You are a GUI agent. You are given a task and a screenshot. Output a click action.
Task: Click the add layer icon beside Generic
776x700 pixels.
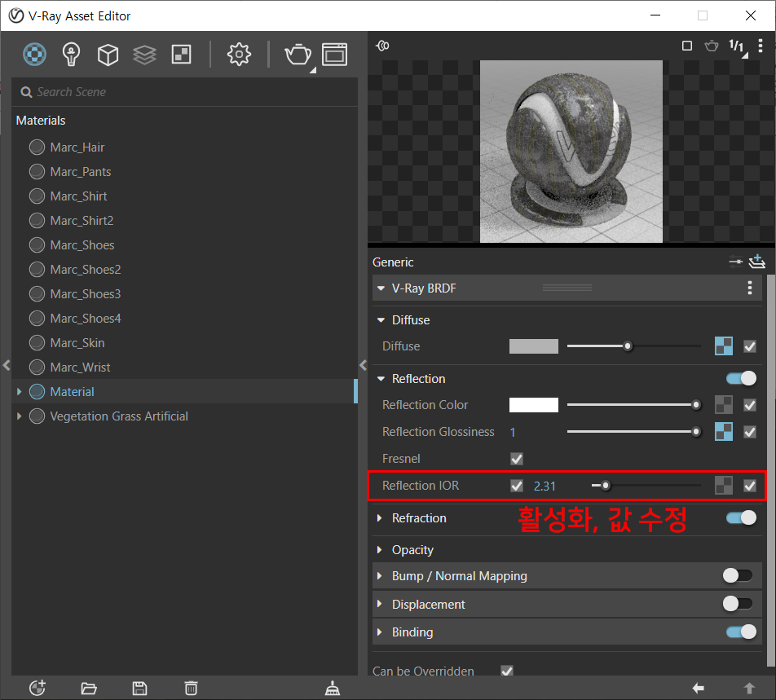tap(757, 262)
